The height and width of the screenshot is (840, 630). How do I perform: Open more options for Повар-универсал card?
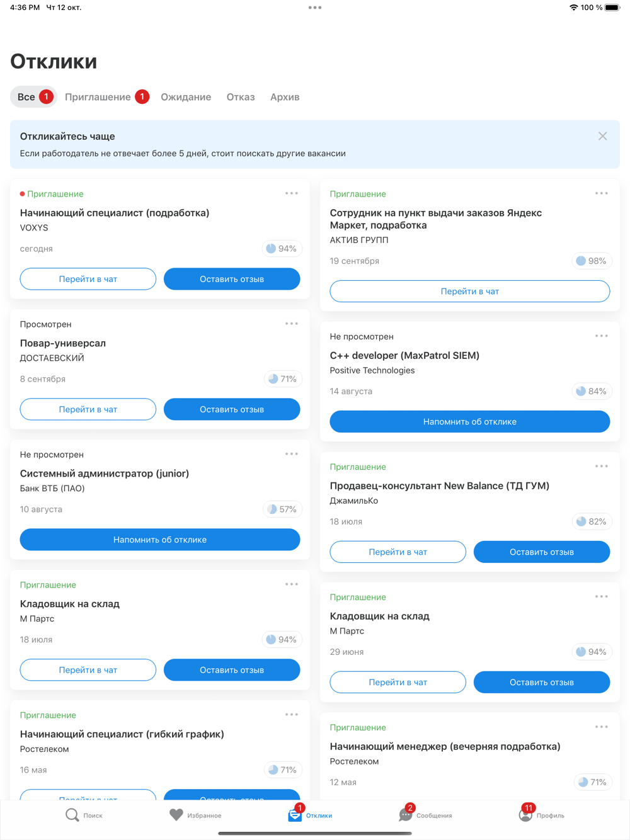[291, 324]
